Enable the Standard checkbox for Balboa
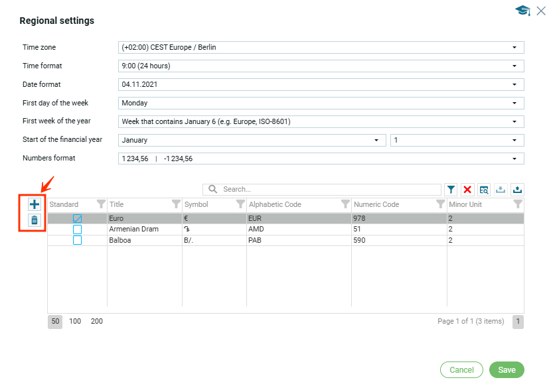Image resolution: width=551 pixels, height=392 pixels. pyautogui.click(x=77, y=240)
